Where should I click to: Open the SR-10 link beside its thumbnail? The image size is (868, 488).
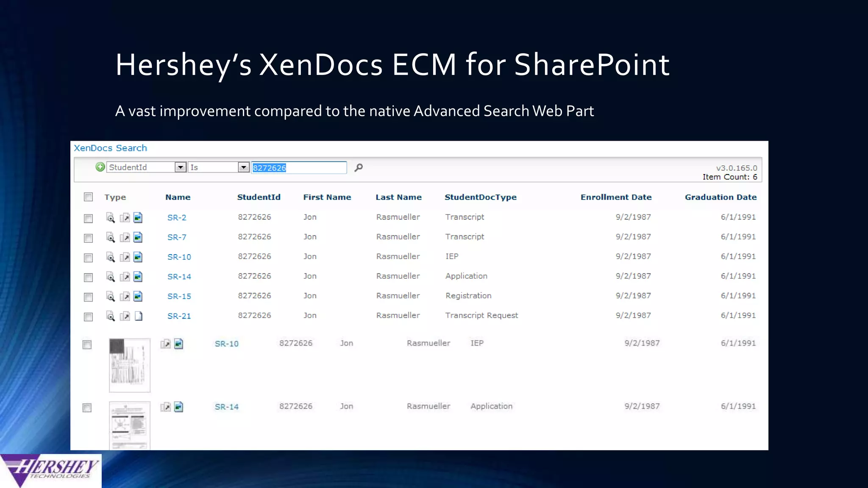226,344
